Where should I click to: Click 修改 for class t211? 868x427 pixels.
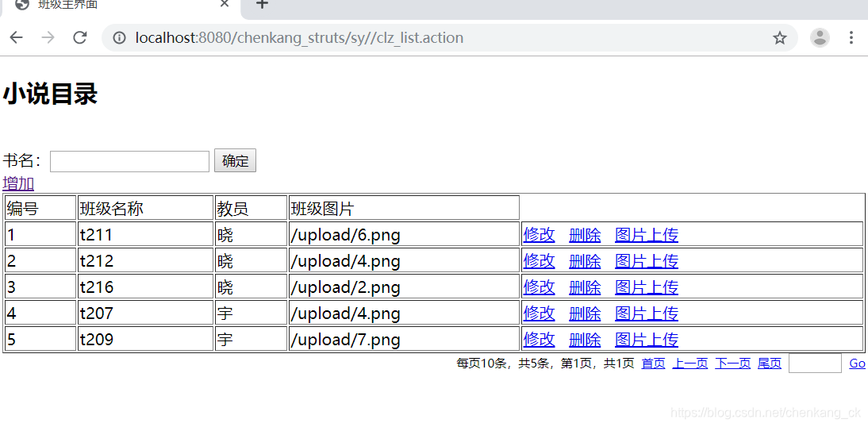[x=540, y=235]
